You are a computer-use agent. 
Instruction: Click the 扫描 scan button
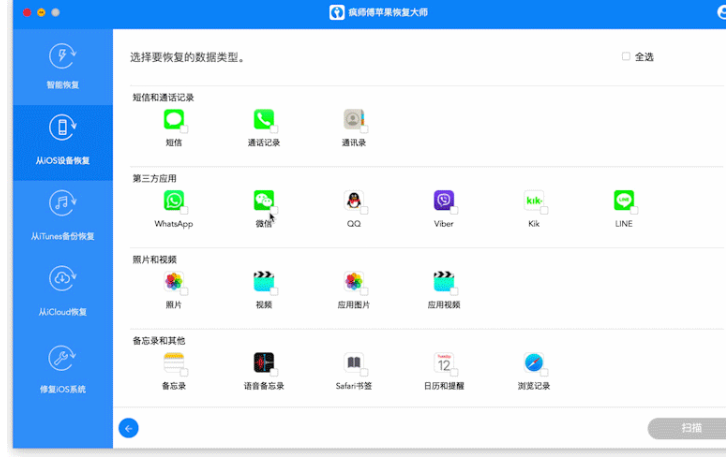point(689,428)
